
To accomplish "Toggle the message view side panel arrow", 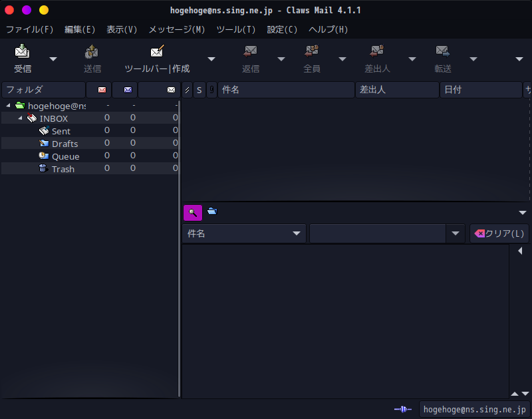I will pyautogui.click(x=520, y=251).
